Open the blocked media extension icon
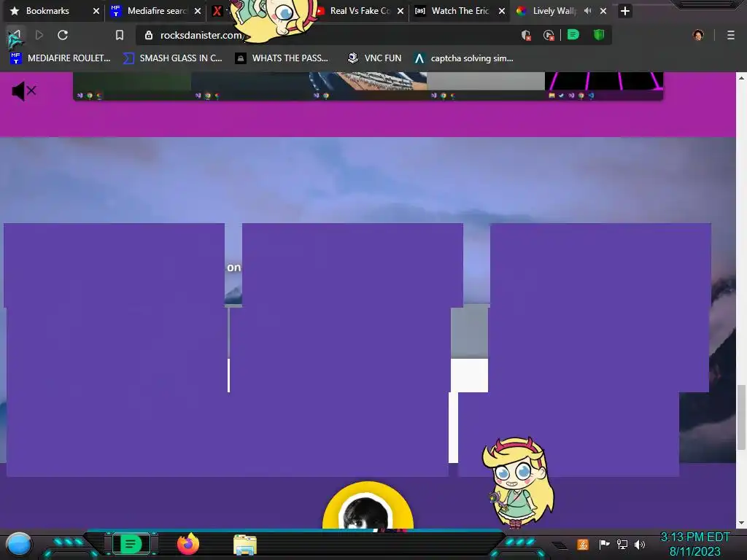 point(549,35)
